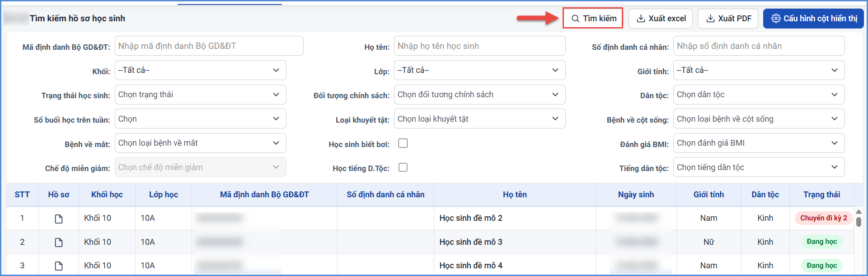This screenshot has height=276, width=868.
Task: Click the Mã định danh Bộ GD&ĐT input field
Action: pyautogui.click(x=209, y=46)
